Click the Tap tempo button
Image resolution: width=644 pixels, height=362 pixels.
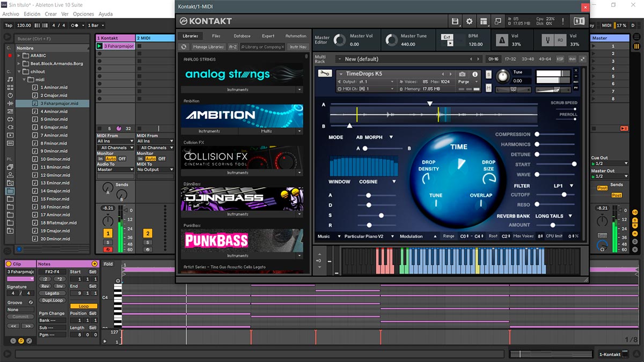8,25
